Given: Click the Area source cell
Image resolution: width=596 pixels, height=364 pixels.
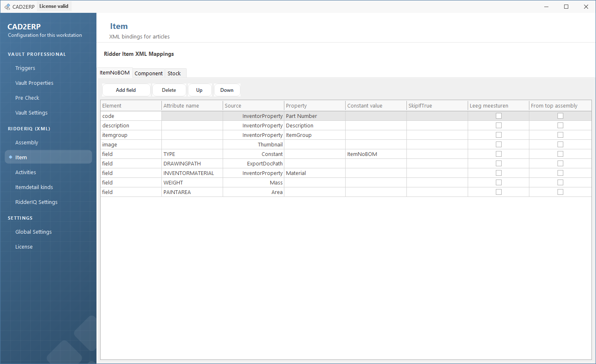Looking at the screenshot, I should click(x=254, y=192).
